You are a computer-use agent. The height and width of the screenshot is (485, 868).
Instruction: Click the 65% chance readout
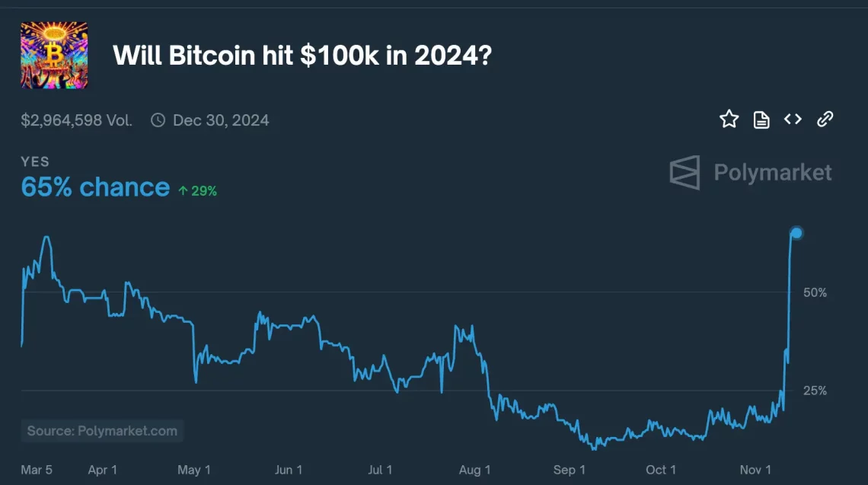(x=95, y=187)
